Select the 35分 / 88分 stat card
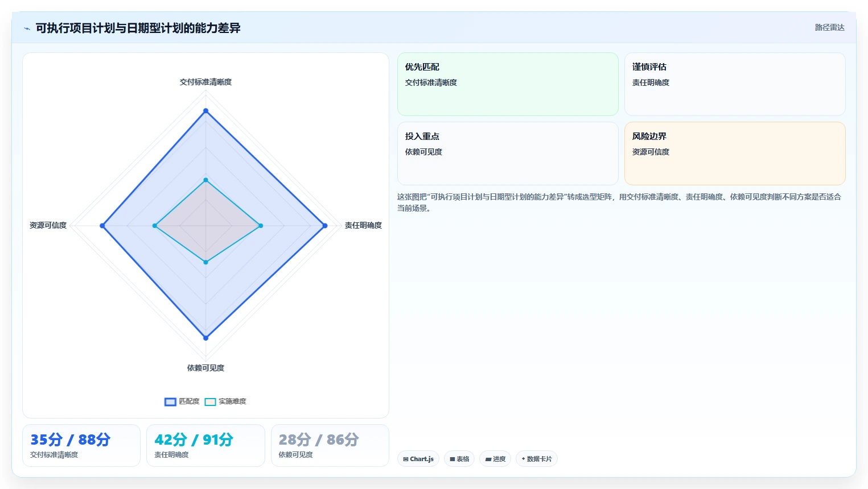The height and width of the screenshot is (489, 868). (x=81, y=445)
